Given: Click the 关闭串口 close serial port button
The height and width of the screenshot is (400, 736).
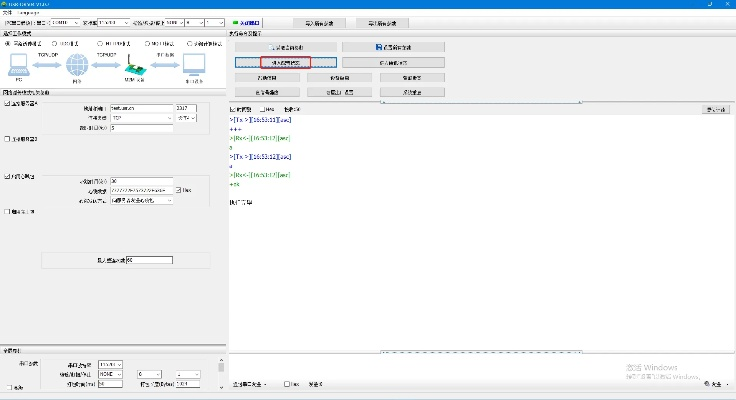Looking at the screenshot, I should tap(246, 23).
